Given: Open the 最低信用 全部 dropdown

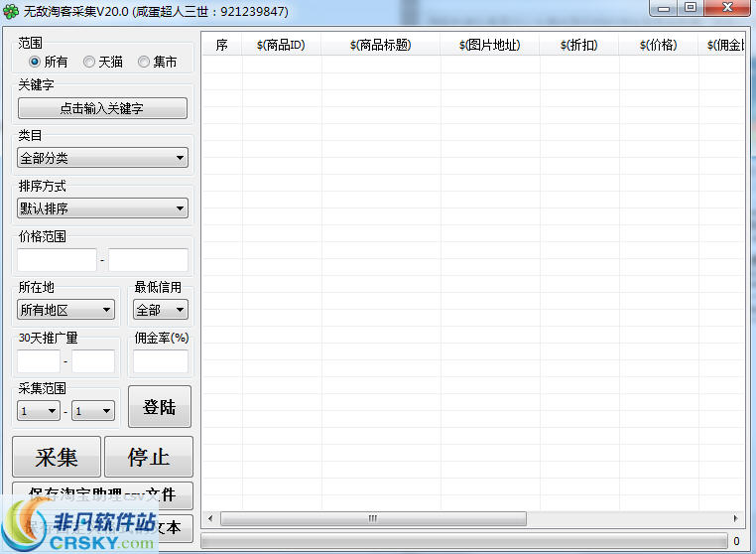Looking at the screenshot, I should [x=161, y=310].
